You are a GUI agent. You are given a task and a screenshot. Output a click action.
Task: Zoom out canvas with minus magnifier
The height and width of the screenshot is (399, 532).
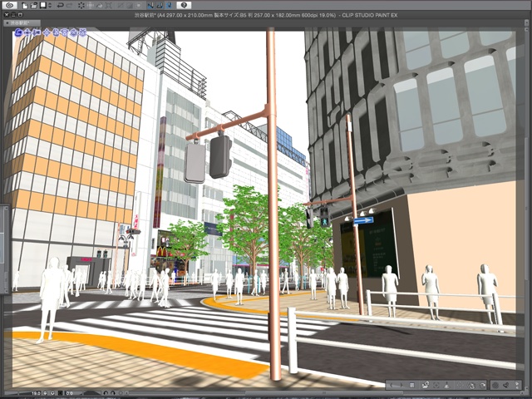(45, 393)
